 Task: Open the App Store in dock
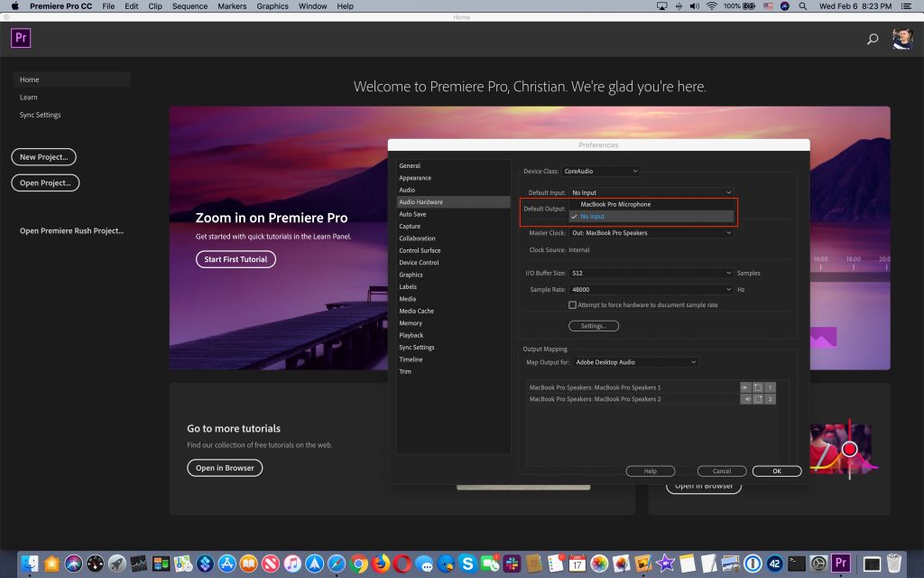pyautogui.click(x=226, y=564)
